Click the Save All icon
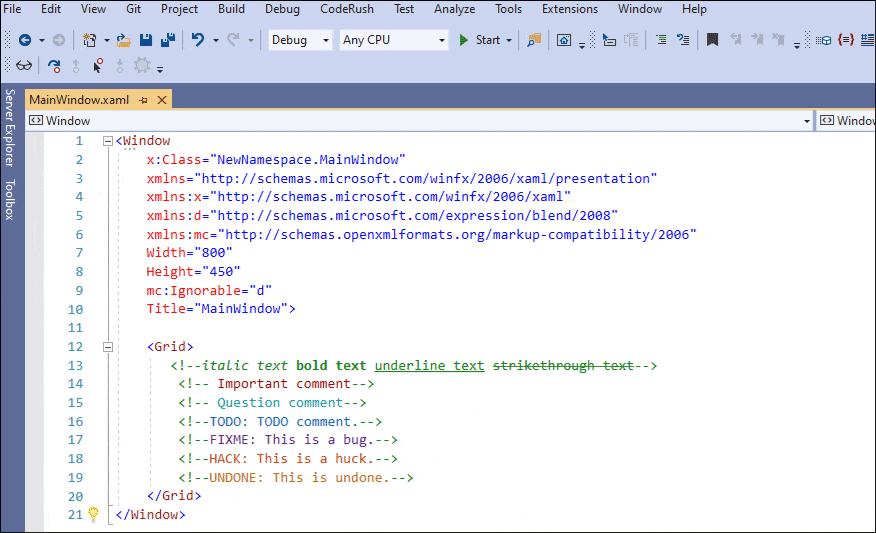This screenshot has height=533, width=876. click(167, 40)
